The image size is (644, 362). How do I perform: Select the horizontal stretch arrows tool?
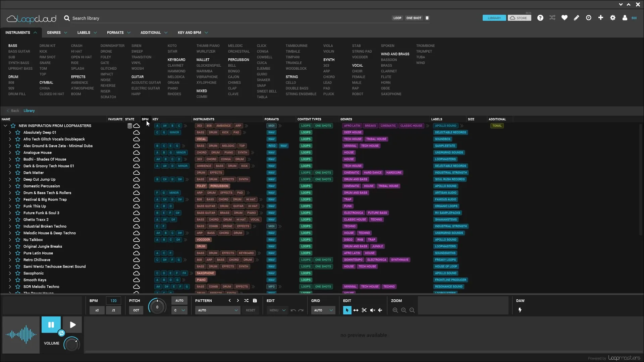click(x=356, y=310)
